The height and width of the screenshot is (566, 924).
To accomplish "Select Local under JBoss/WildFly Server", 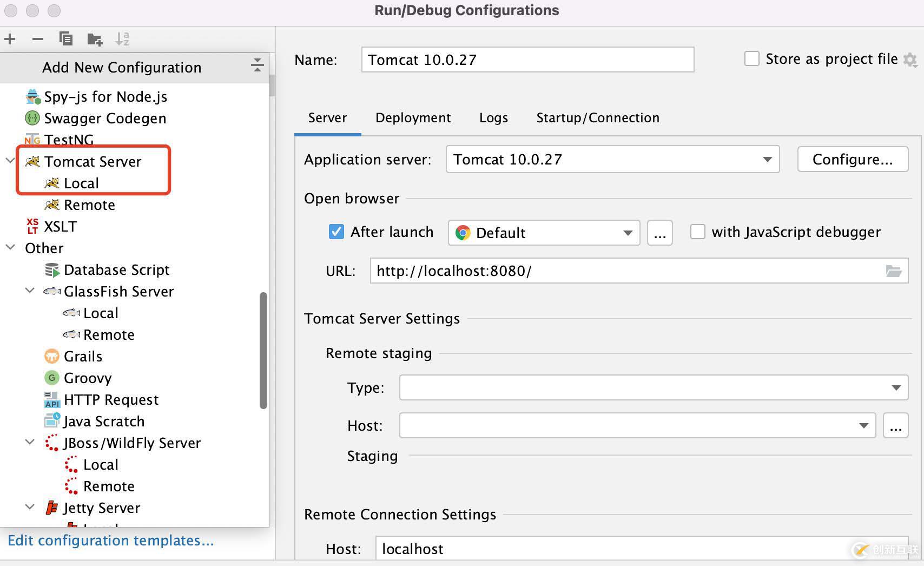I will click(x=101, y=464).
